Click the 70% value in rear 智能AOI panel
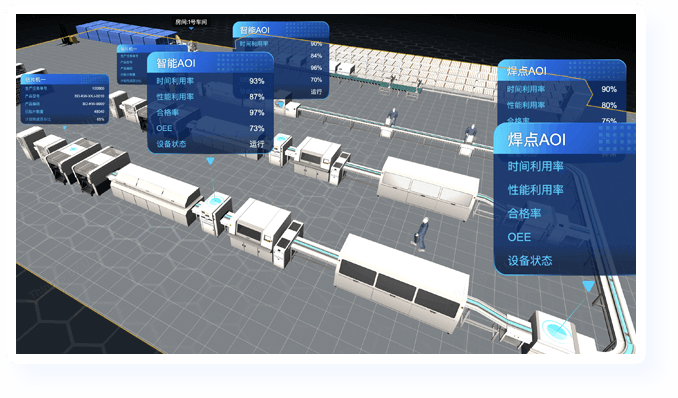 coord(316,80)
